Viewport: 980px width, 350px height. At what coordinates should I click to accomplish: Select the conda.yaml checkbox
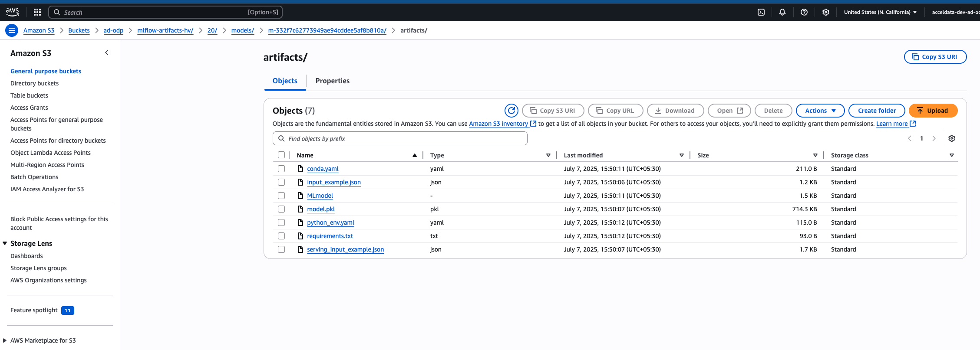281,169
